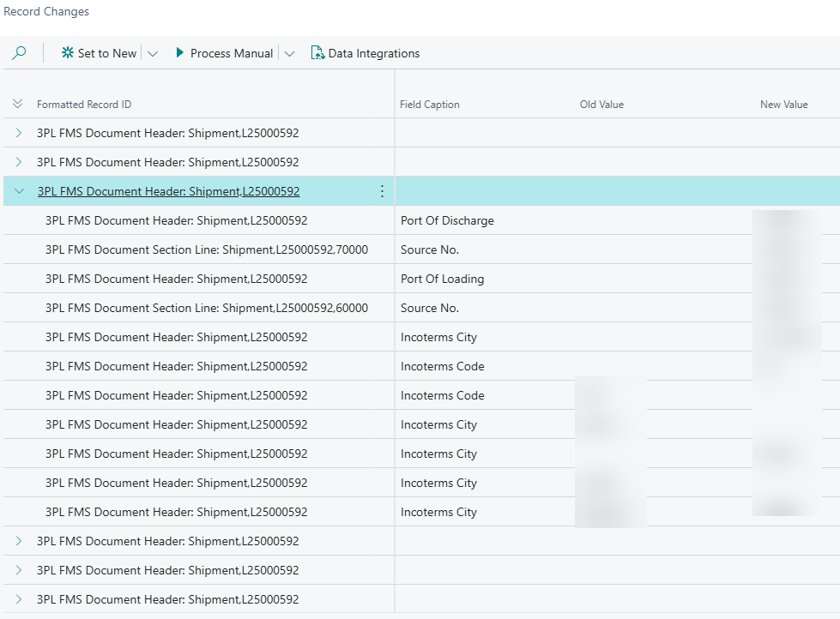This screenshot has height=619, width=840.
Task: Click Old Value column header
Action: click(601, 105)
